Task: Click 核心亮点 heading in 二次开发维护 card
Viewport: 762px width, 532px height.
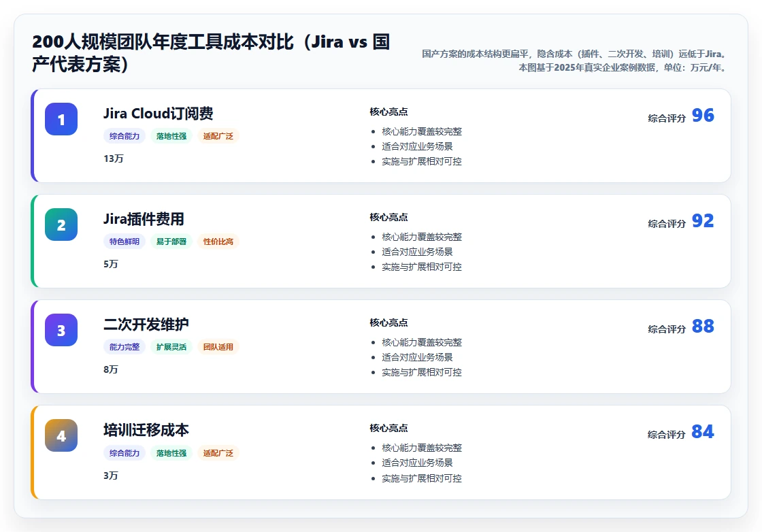Action: click(x=388, y=322)
